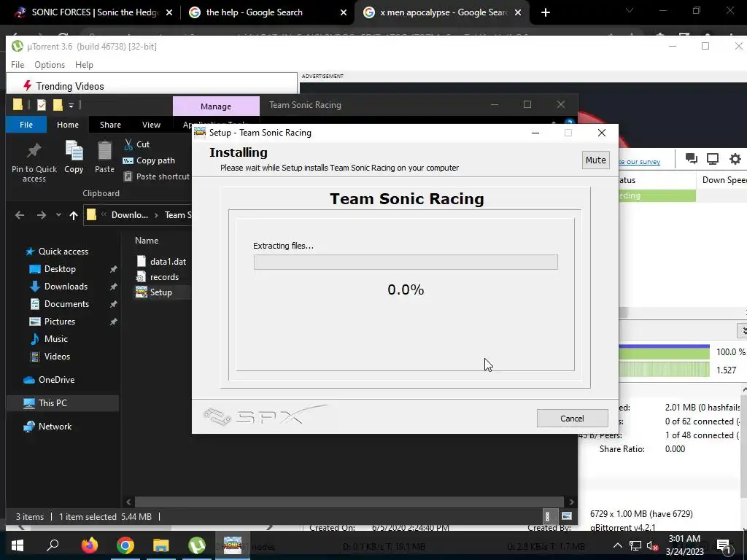Open Firefox from the taskbar
The image size is (747, 560).
coord(89,545)
